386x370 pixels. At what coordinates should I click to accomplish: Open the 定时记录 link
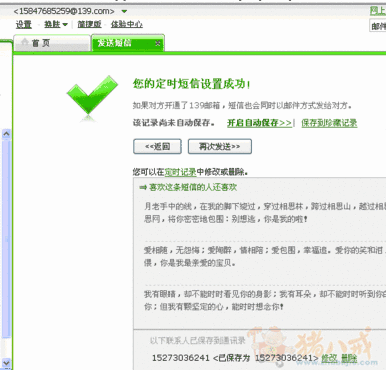180,172
